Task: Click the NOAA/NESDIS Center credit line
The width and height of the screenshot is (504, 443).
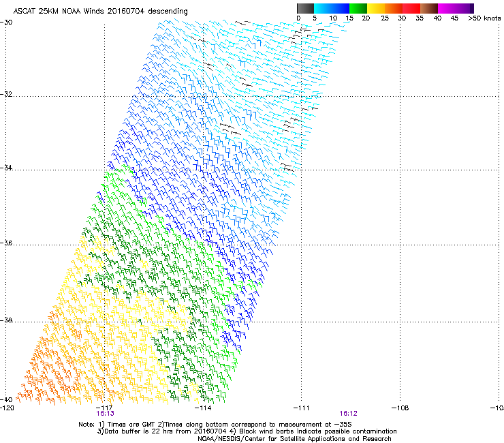Action: coord(294,438)
